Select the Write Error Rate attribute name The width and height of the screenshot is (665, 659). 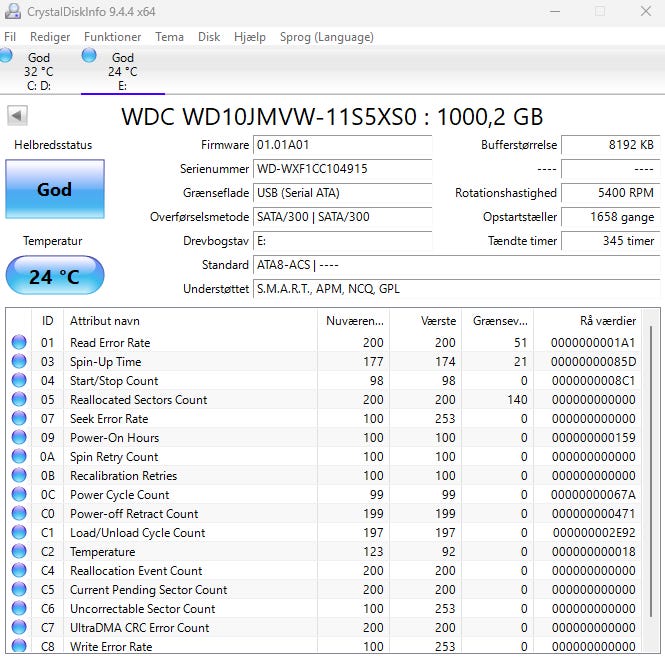point(111,647)
